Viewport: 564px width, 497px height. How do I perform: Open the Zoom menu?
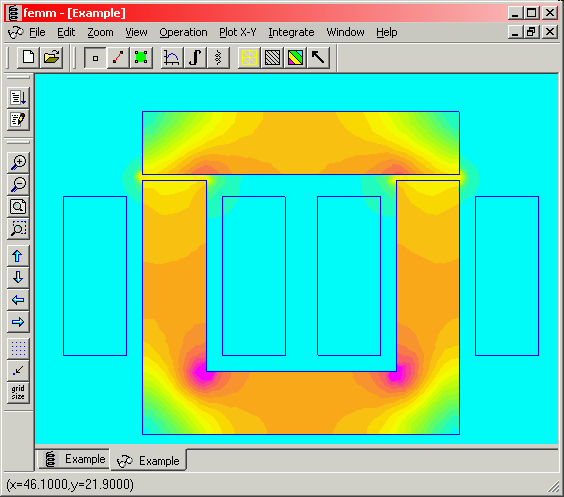(x=100, y=32)
